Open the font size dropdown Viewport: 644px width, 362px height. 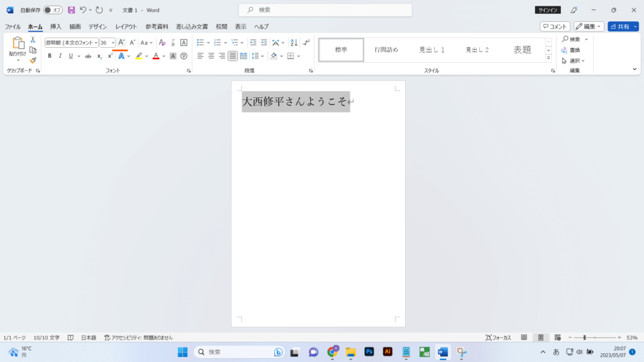point(113,43)
